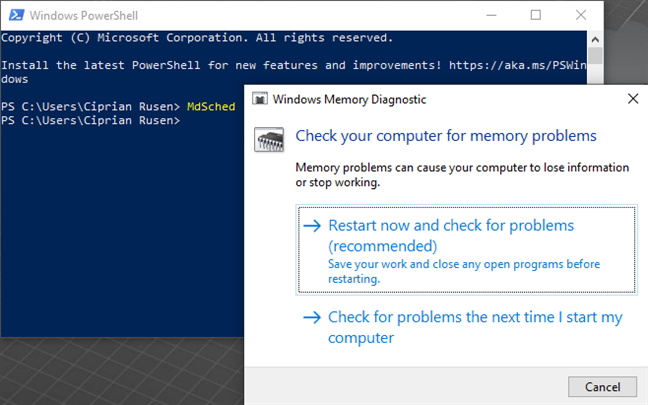Choose Check for problems the next time I start
Viewport: 648px width, 405px height.
click(x=466, y=327)
